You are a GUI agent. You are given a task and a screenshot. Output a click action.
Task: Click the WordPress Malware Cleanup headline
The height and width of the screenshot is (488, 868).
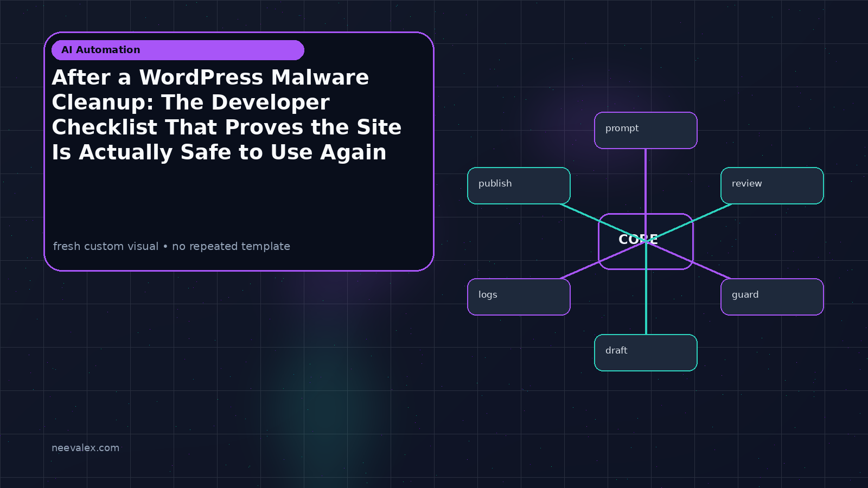(227, 115)
